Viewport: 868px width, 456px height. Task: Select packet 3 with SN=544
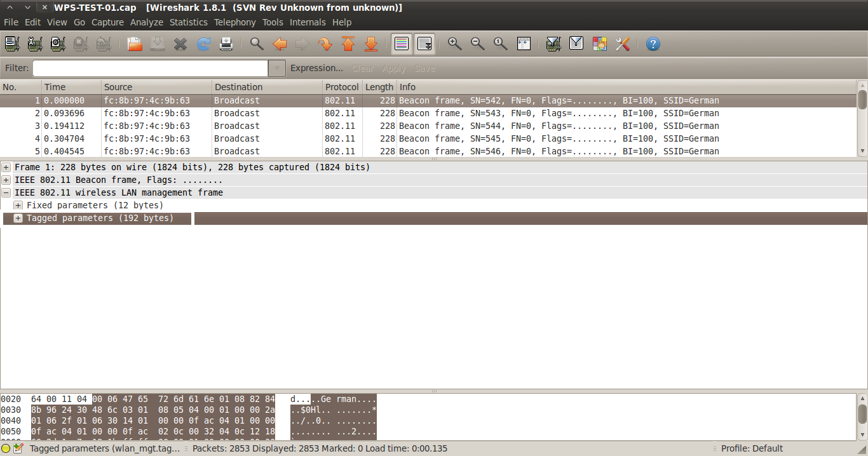tap(428, 126)
